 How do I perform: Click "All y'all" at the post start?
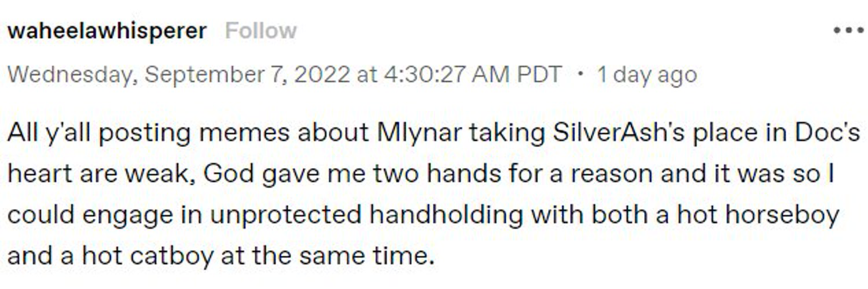(45, 133)
